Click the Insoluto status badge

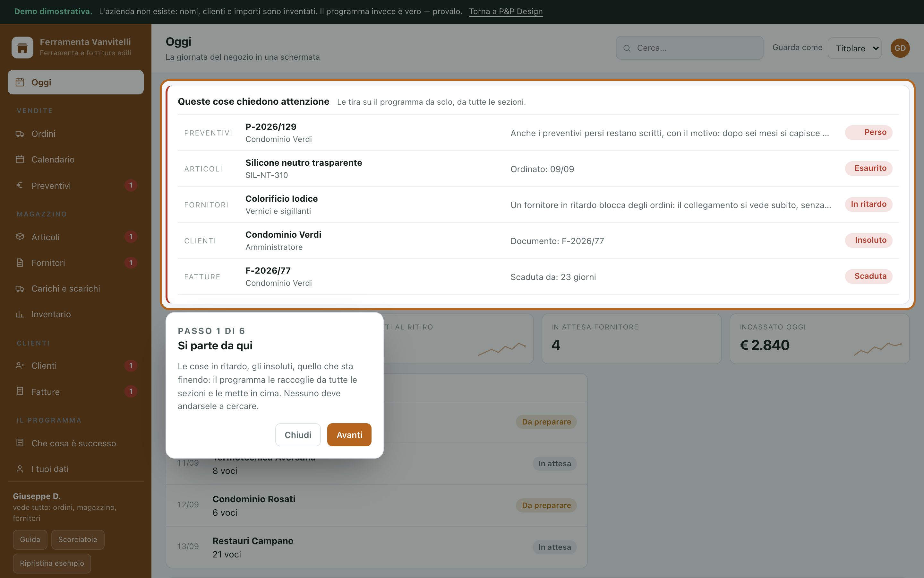(868, 240)
